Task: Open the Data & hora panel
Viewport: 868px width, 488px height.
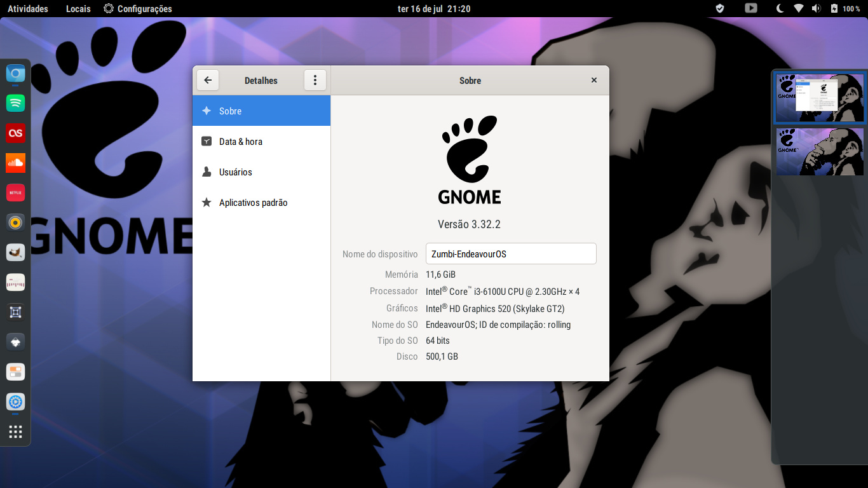Action: click(262, 141)
